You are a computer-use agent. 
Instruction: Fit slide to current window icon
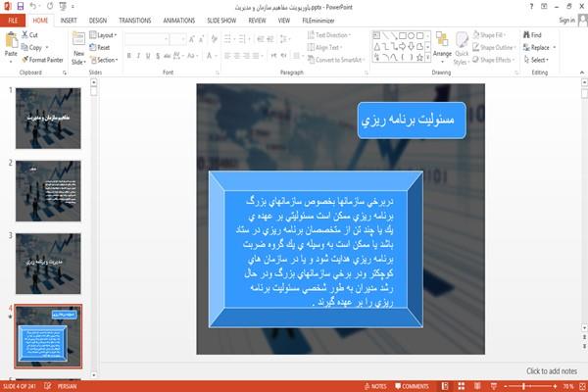[x=582, y=386]
